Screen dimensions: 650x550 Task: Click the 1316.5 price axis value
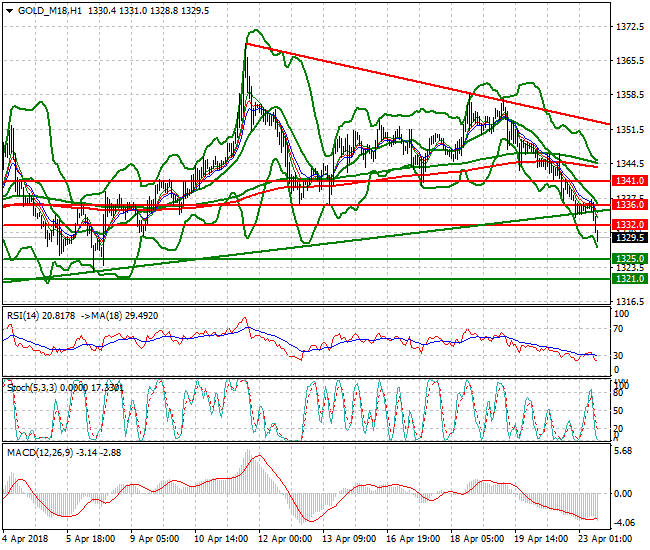tap(630, 301)
